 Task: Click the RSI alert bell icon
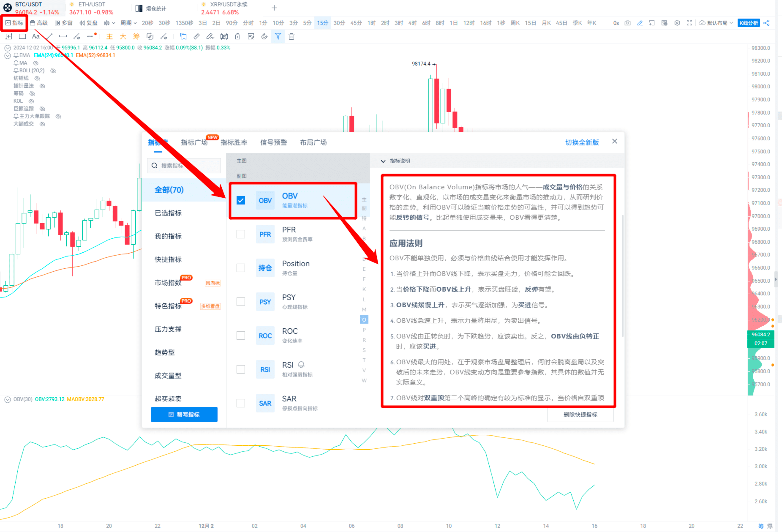pyautogui.click(x=301, y=364)
